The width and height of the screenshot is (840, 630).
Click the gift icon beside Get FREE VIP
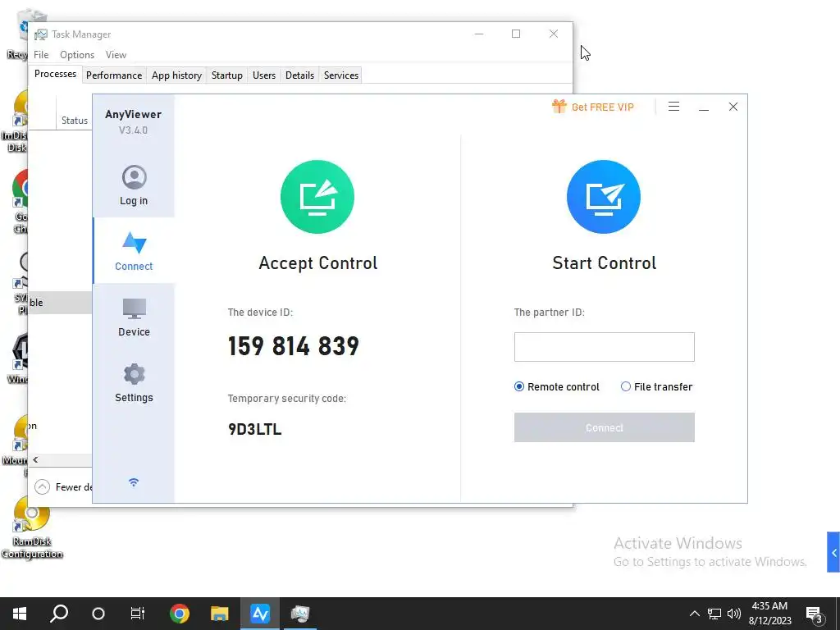pyautogui.click(x=559, y=106)
